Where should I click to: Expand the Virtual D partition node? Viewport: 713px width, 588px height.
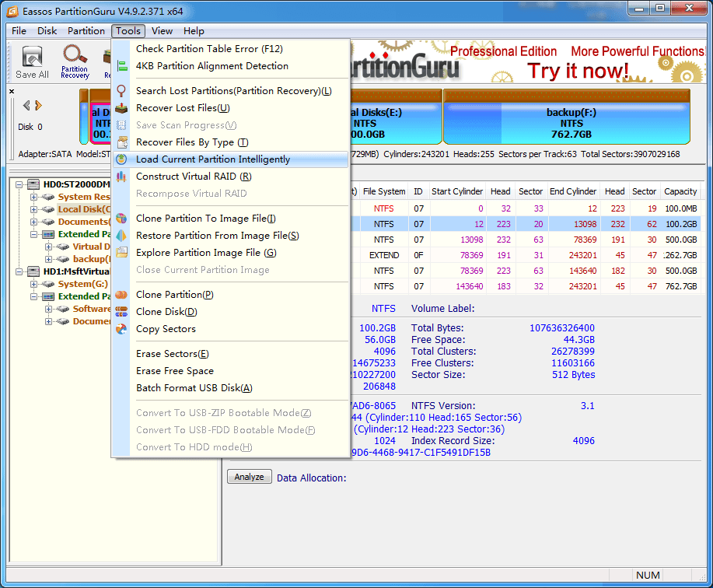coord(48,247)
